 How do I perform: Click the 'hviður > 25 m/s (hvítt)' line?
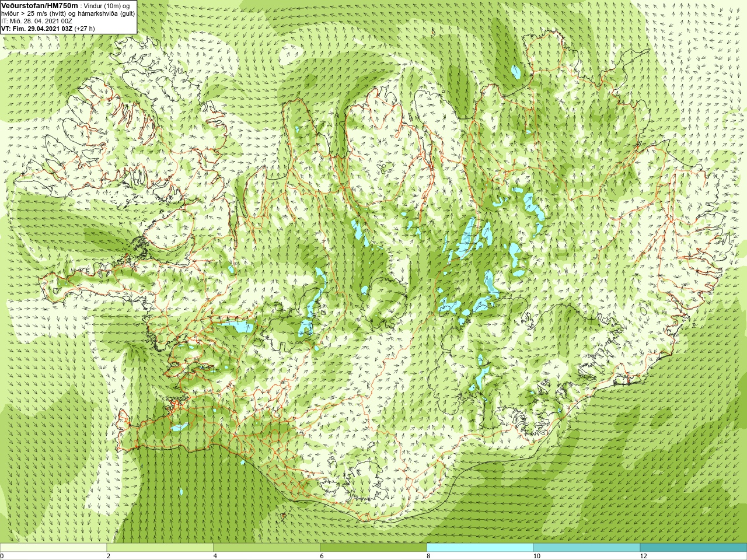68,13
